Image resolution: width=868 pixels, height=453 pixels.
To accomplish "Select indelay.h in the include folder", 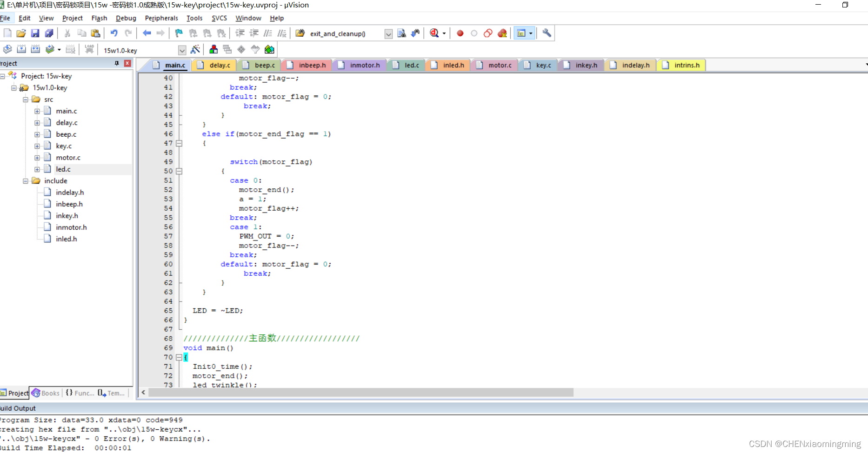I will [70, 193].
